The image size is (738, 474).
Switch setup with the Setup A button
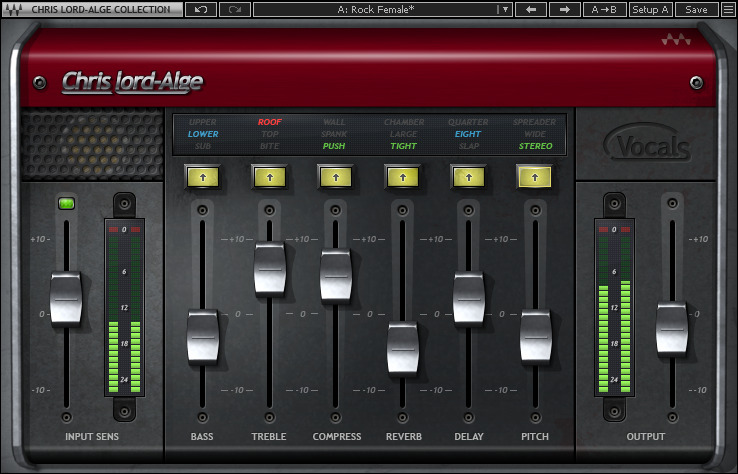click(650, 9)
